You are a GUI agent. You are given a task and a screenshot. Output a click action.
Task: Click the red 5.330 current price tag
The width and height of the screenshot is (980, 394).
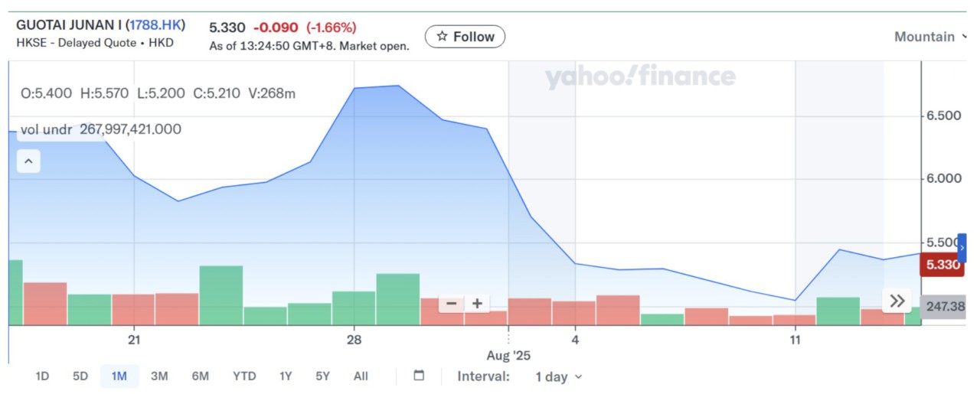942,265
